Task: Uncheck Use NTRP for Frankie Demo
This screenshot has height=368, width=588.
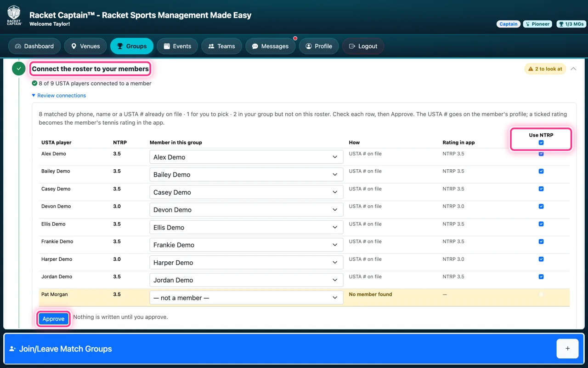Action: [541, 241]
